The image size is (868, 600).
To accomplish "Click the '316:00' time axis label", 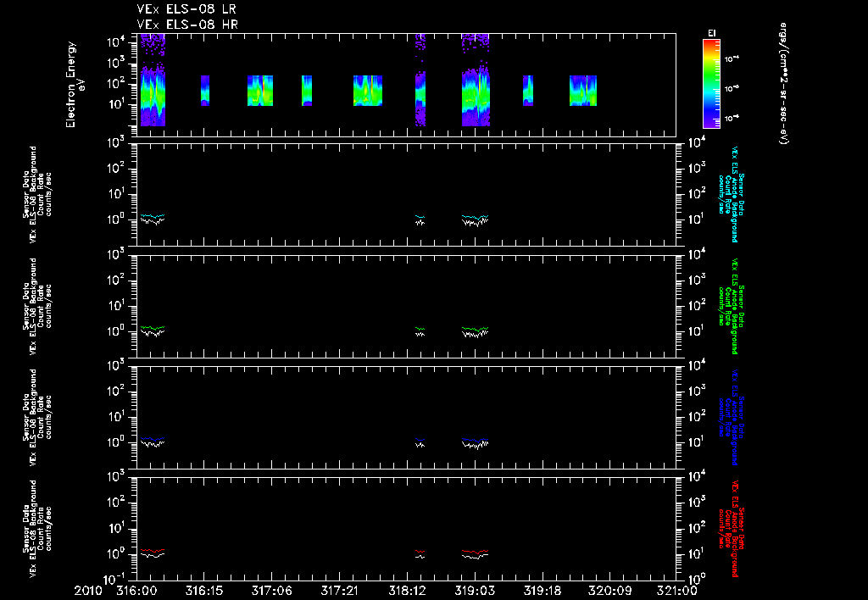I will (136, 592).
